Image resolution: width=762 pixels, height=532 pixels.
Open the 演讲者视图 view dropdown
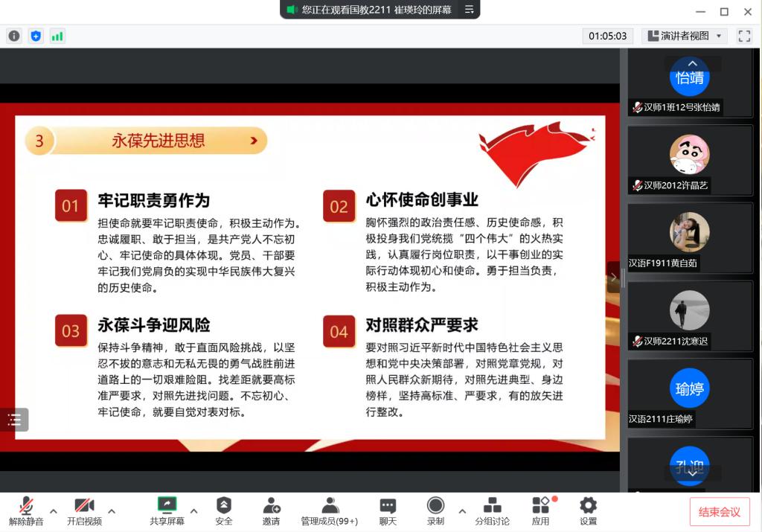click(685, 36)
